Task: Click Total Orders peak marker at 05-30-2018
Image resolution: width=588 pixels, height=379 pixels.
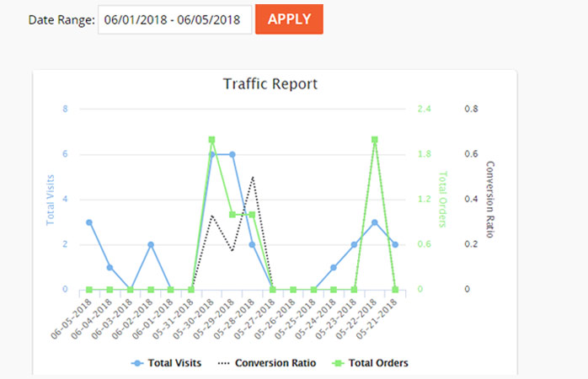Action: coord(211,140)
